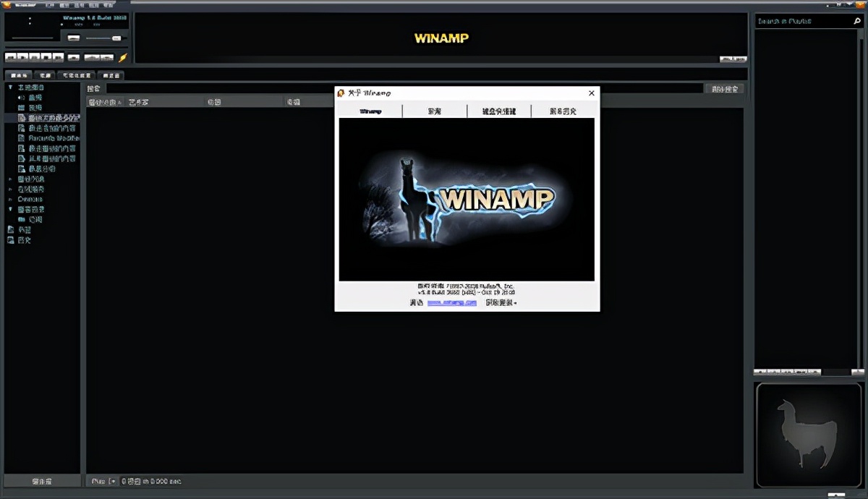Expand the third collapsed node in the tree

(x=10, y=199)
